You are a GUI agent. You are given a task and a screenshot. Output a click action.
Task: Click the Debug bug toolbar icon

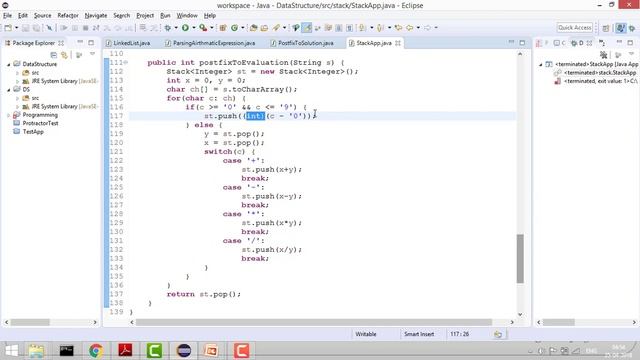coord(167,28)
